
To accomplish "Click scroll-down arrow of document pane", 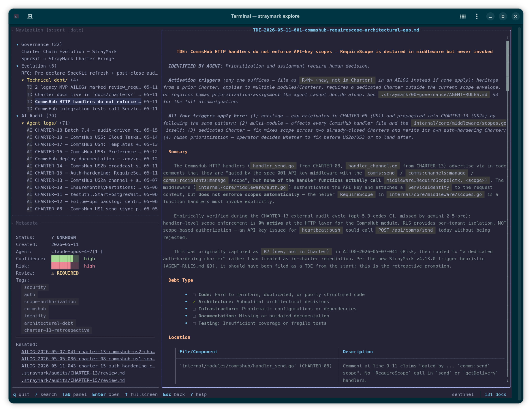I will click(508, 381).
